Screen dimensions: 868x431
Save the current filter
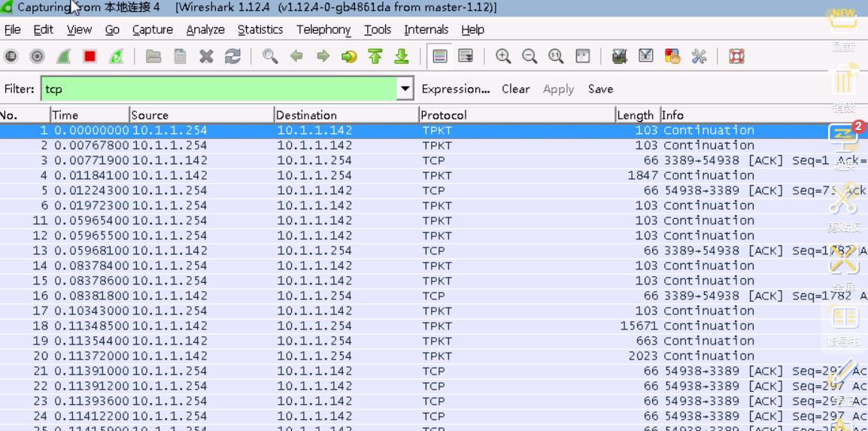click(601, 89)
